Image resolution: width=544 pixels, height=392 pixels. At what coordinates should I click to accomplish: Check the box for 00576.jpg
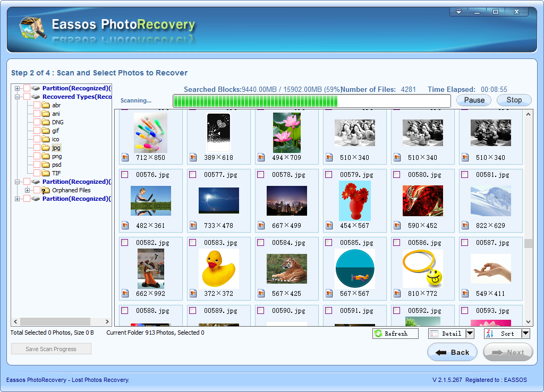[124, 175]
